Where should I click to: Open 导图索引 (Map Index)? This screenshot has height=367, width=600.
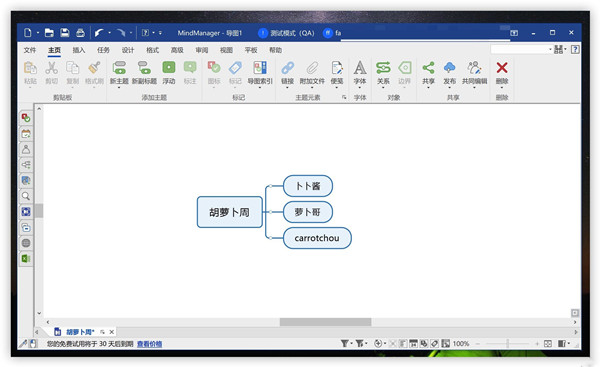point(260,68)
